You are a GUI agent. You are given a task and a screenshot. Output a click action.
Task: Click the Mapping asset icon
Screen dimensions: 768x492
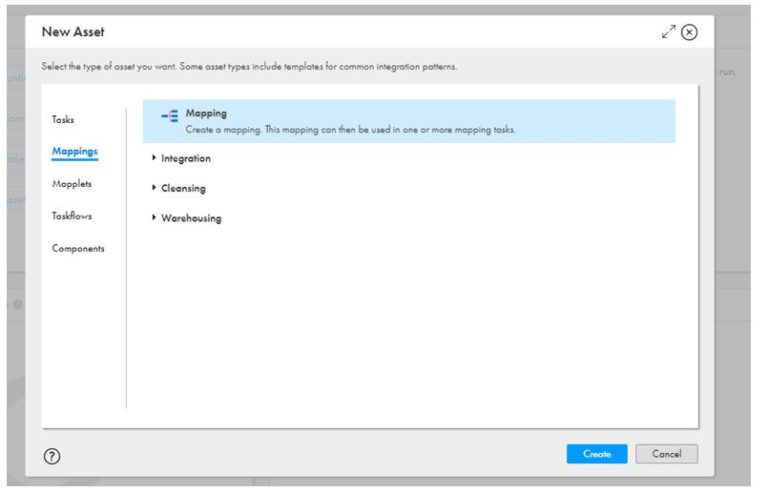tap(169, 117)
